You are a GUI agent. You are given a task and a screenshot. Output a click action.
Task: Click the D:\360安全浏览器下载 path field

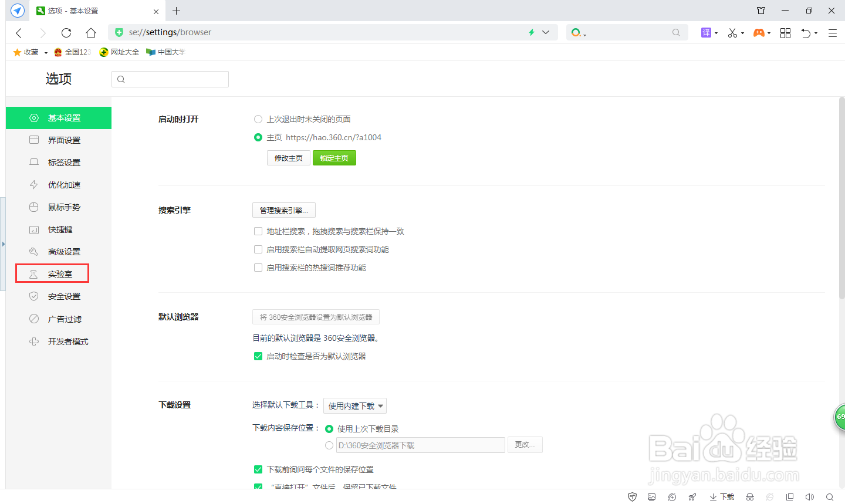coord(421,445)
